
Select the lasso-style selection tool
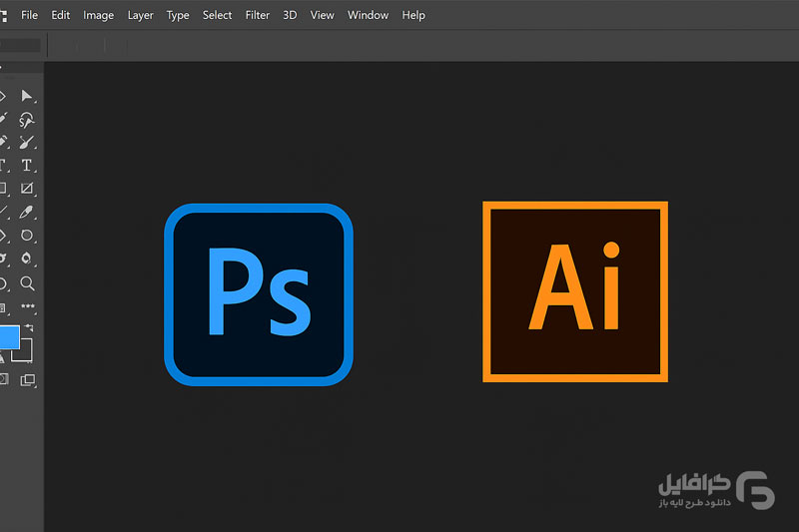point(27,120)
